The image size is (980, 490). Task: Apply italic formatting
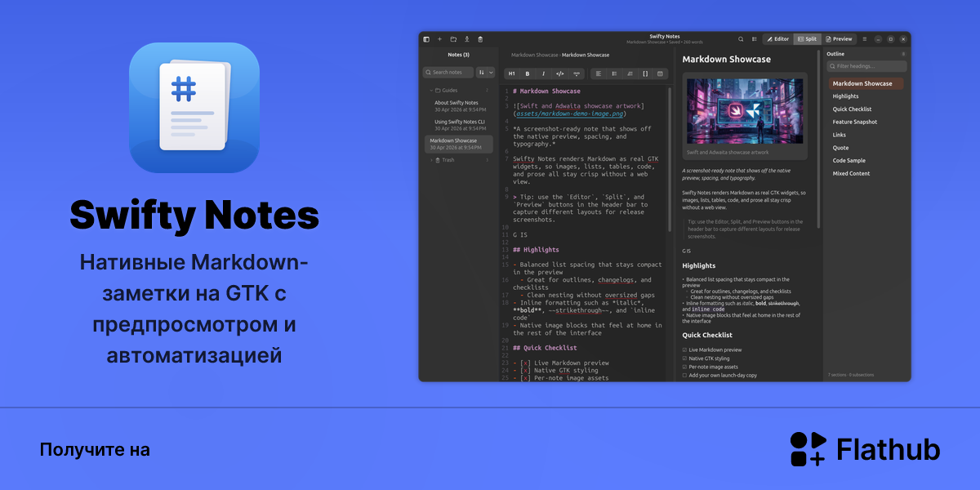point(544,73)
